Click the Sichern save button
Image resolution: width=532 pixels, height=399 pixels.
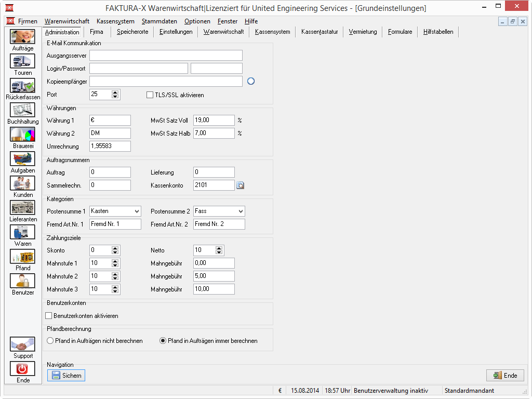click(x=66, y=376)
